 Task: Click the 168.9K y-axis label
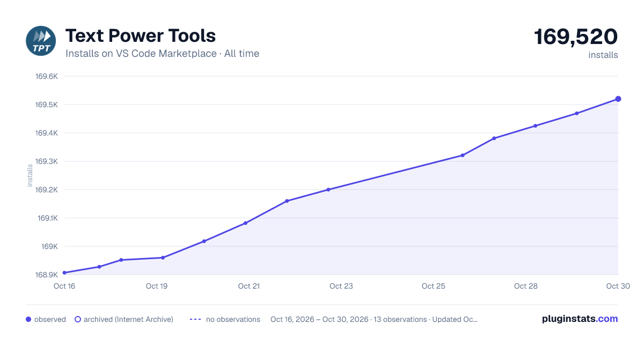tap(47, 275)
